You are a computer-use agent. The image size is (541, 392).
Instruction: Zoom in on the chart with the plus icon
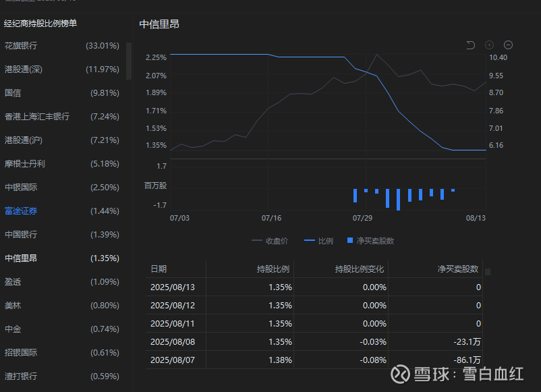489,45
